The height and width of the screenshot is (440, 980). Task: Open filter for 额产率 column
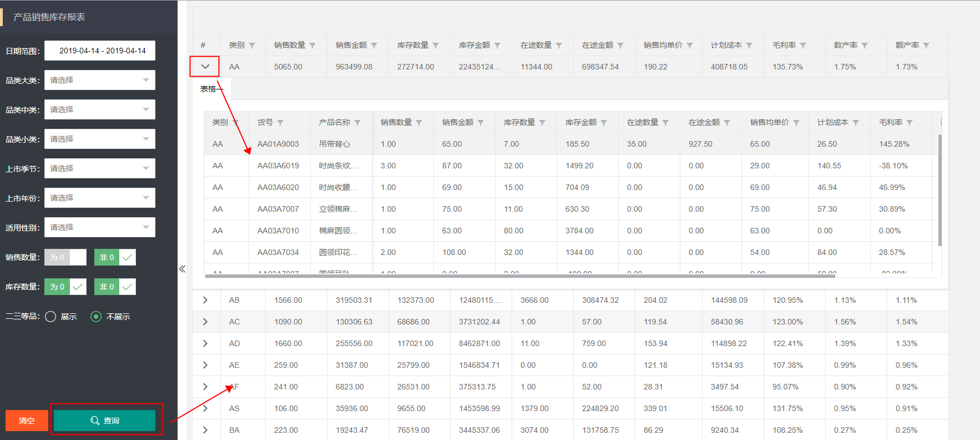(x=926, y=46)
